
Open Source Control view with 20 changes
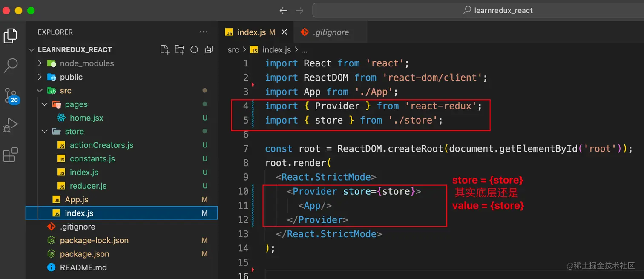click(x=11, y=95)
